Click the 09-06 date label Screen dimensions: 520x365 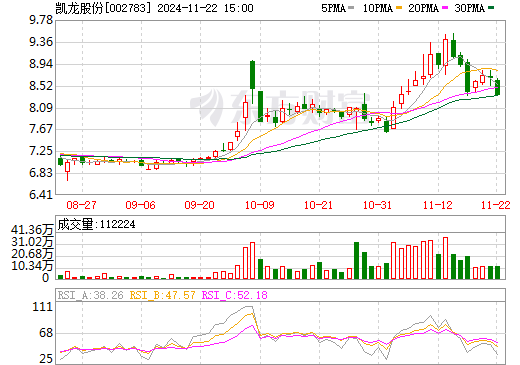pyautogui.click(x=140, y=205)
